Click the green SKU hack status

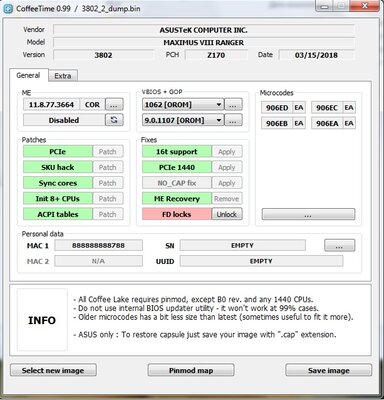(58, 167)
